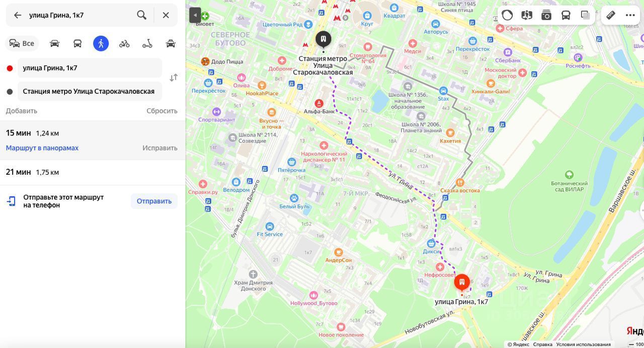
Task: Click the Спортвариант map icon
Action: click(x=216, y=112)
